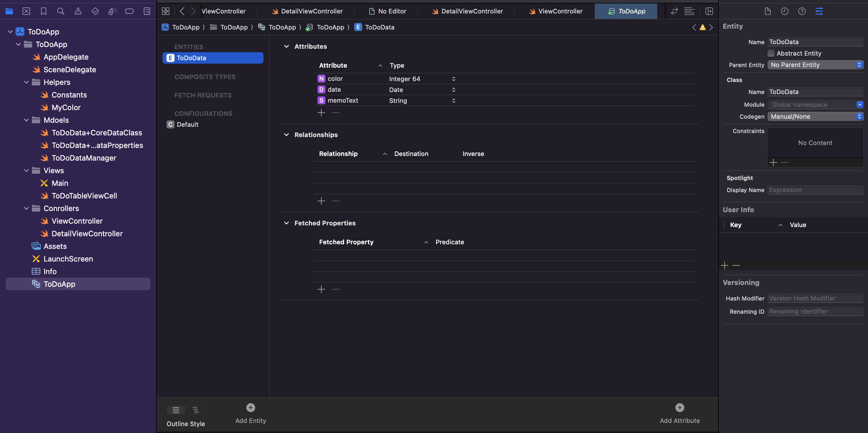Viewport: 868px width, 433px height.
Task: Click the Add Attribute button
Action: click(680, 414)
